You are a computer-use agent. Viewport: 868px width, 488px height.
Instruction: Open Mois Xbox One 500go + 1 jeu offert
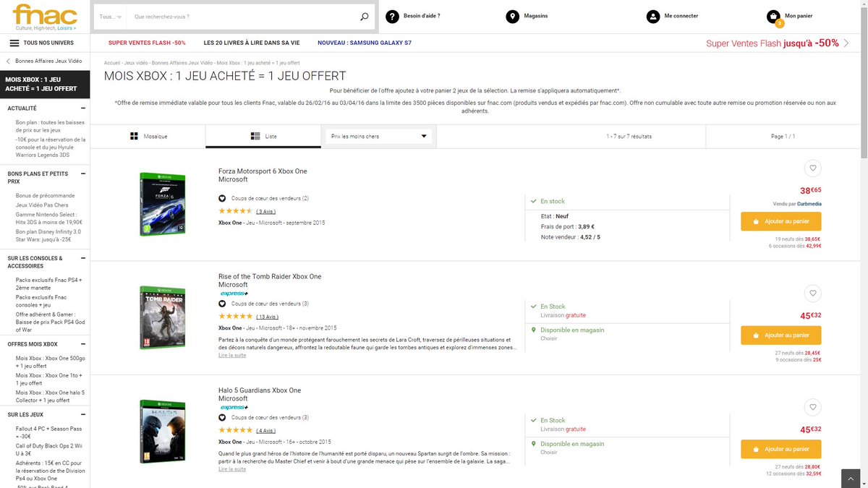50,362
